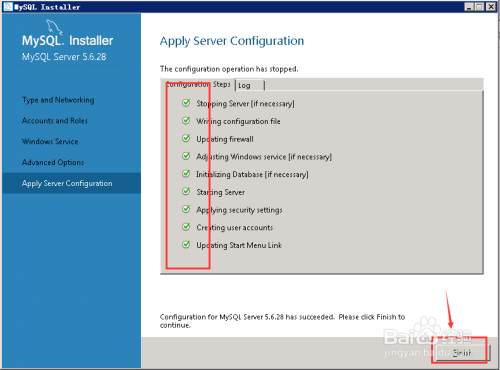Open Type and Networking step

tap(58, 100)
